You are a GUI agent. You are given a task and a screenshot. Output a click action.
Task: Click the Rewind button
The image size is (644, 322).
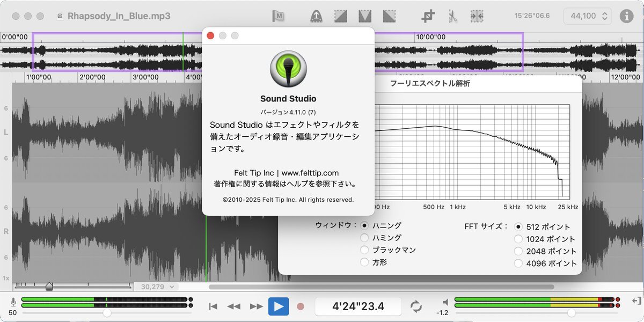(233, 306)
